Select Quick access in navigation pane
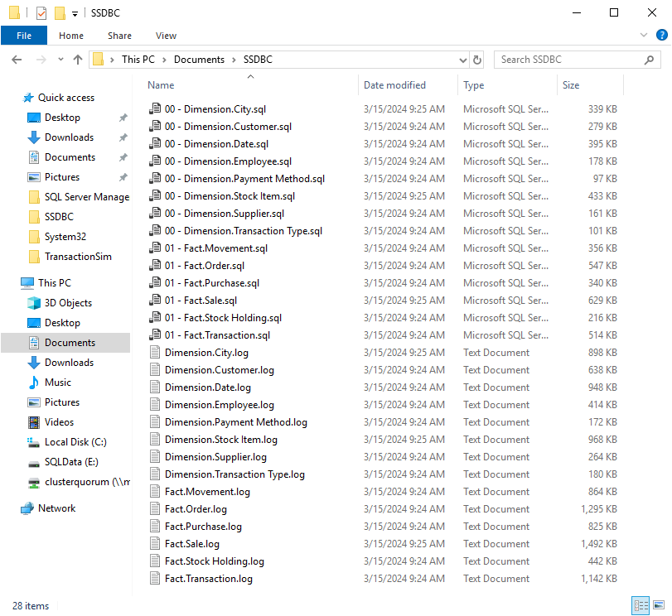 click(x=66, y=98)
